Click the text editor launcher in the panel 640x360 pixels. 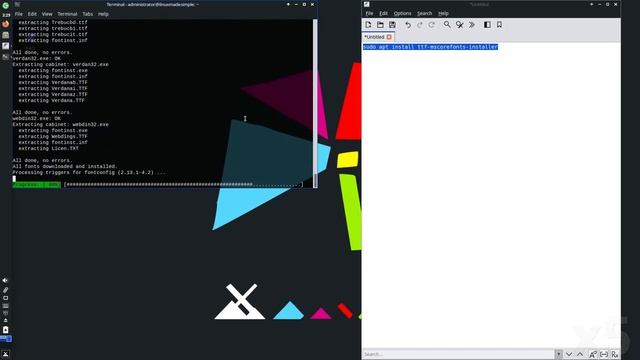click(x=5, y=46)
